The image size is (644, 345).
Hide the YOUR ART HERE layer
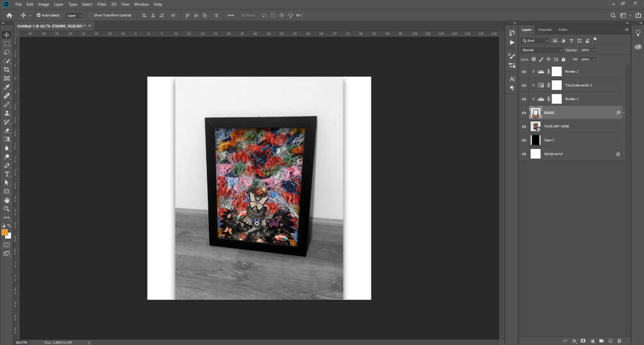[524, 126]
